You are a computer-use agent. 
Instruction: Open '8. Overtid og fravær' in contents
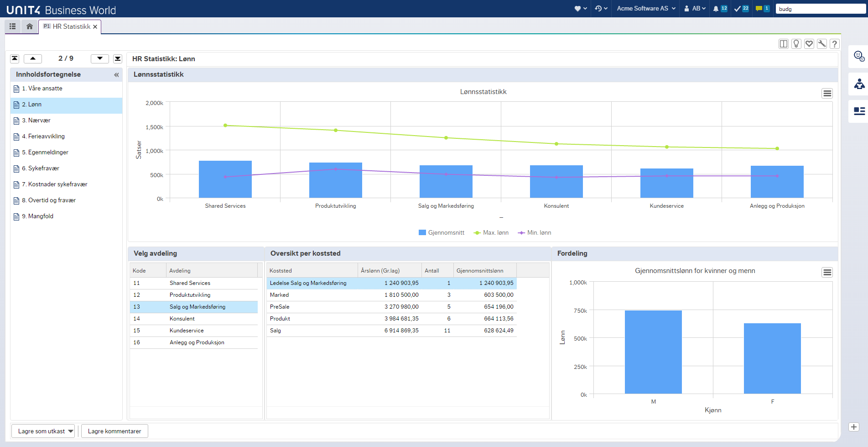[66, 200]
